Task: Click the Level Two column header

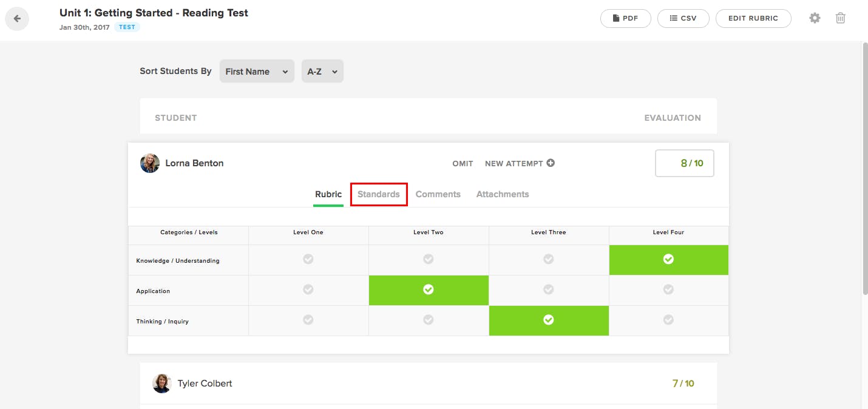Action: coord(429,232)
